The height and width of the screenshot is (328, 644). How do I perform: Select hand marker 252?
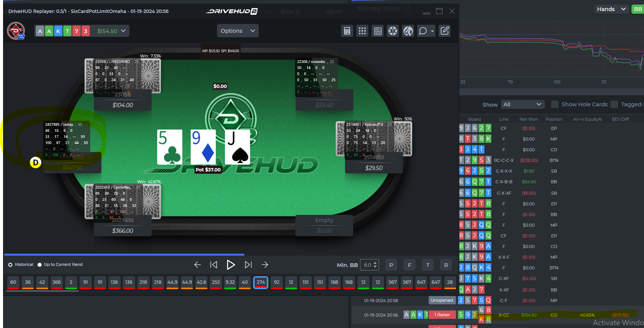click(216, 283)
